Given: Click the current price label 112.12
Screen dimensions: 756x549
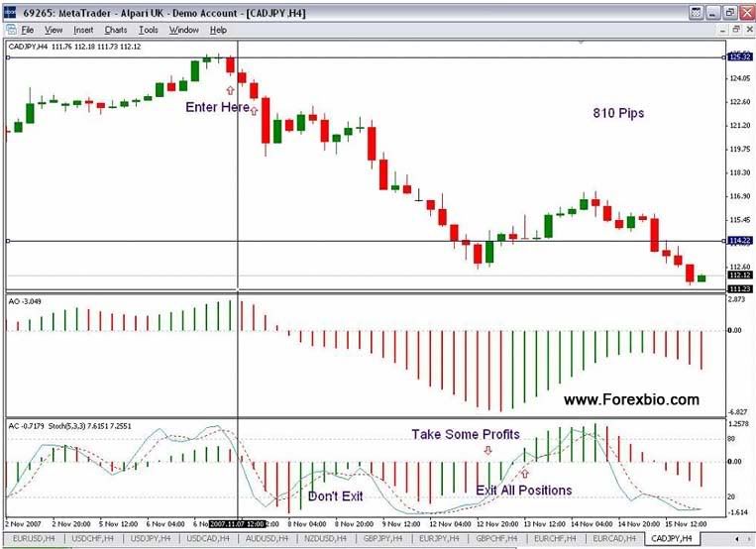Looking at the screenshot, I should [739, 274].
